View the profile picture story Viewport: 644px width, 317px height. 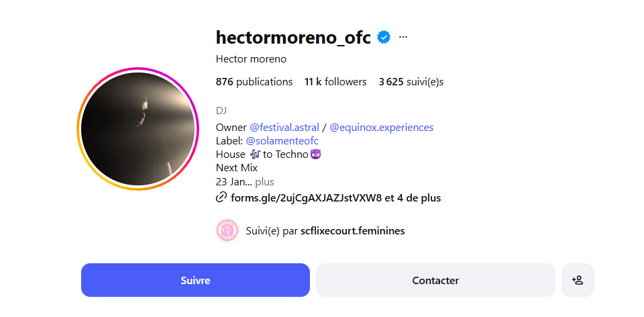coord(138,129)
